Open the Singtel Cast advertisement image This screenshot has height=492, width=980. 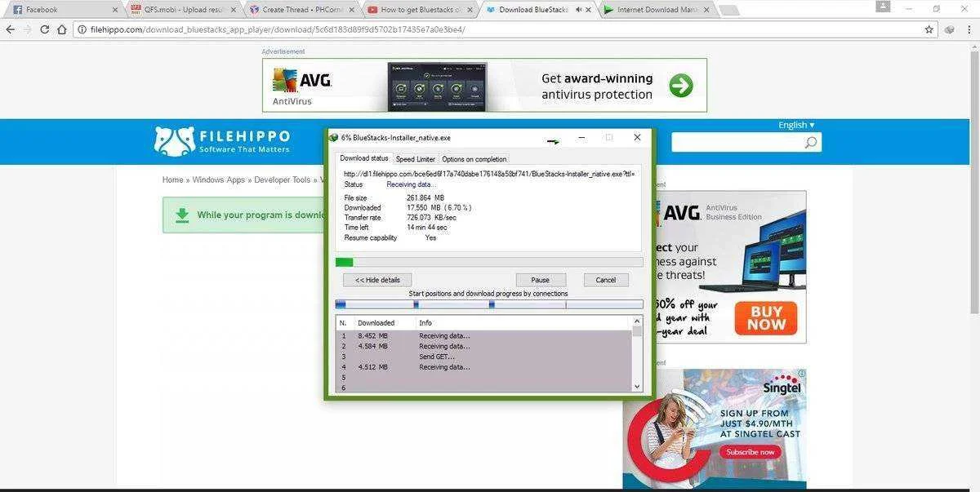coord(715,428)
